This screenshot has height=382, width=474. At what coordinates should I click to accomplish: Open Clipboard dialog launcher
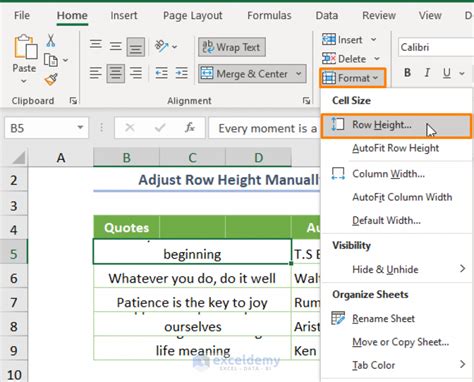click(x=73, y=101)
